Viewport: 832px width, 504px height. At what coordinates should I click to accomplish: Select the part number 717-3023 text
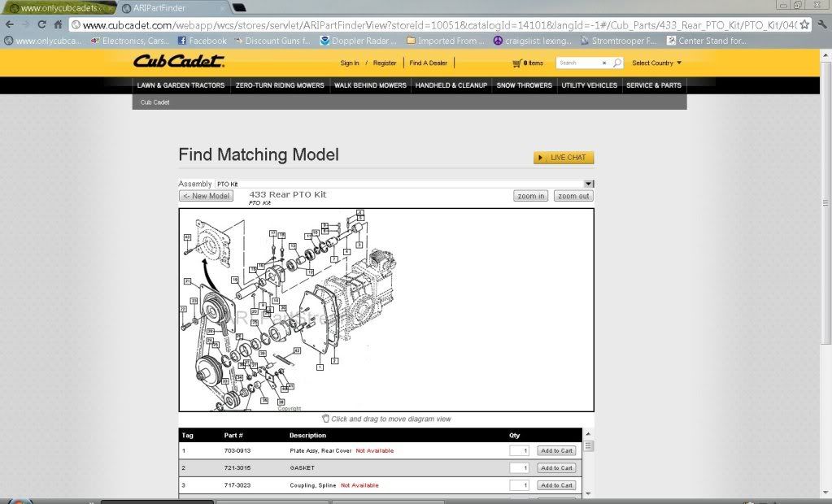(237, 485)
